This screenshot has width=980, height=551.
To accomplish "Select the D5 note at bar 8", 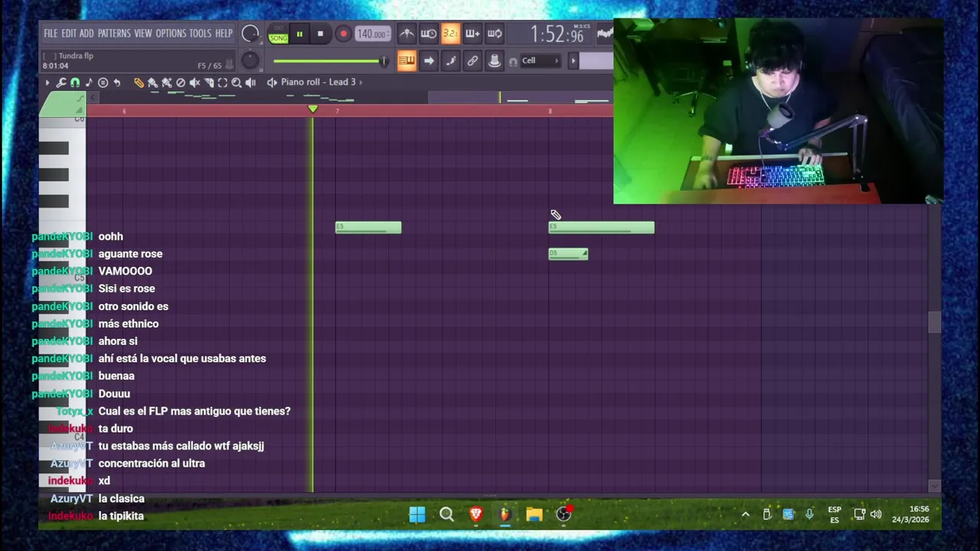I will coord(568,254).
